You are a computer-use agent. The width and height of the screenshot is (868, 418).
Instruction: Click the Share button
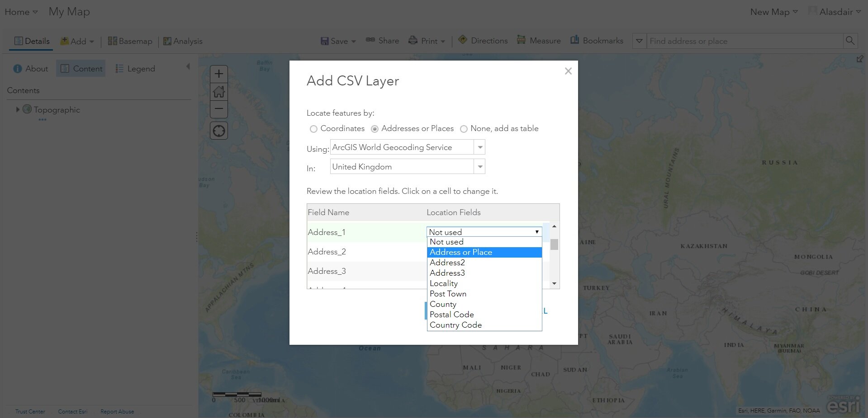coord(382,41)
